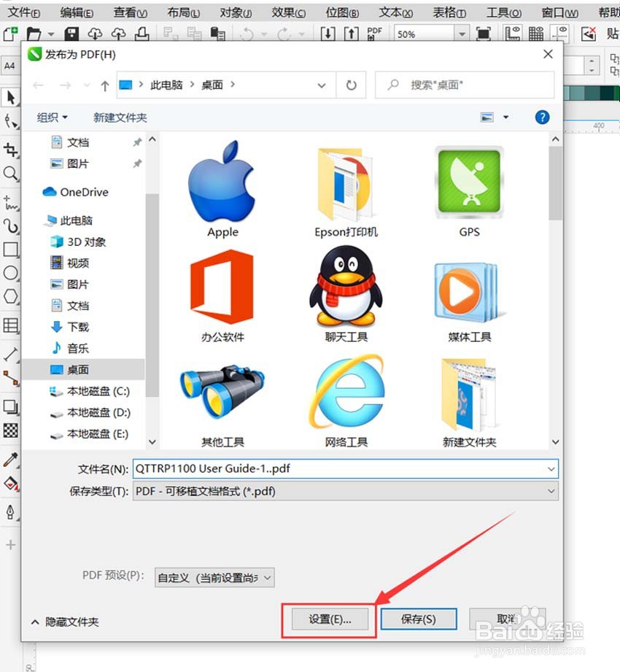
Task: Select the Table tool
Action: 11,325
